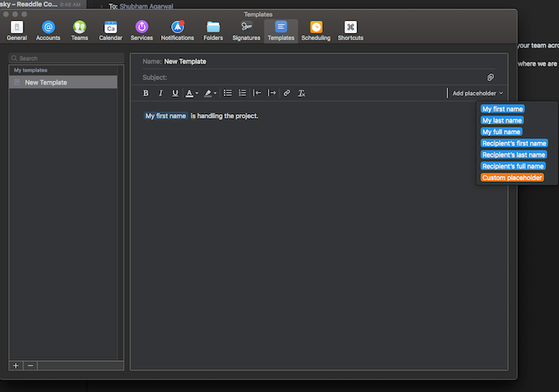The image size is (559, 392).
Task: Remove the selected template with minus button
Action: (30, 365)
